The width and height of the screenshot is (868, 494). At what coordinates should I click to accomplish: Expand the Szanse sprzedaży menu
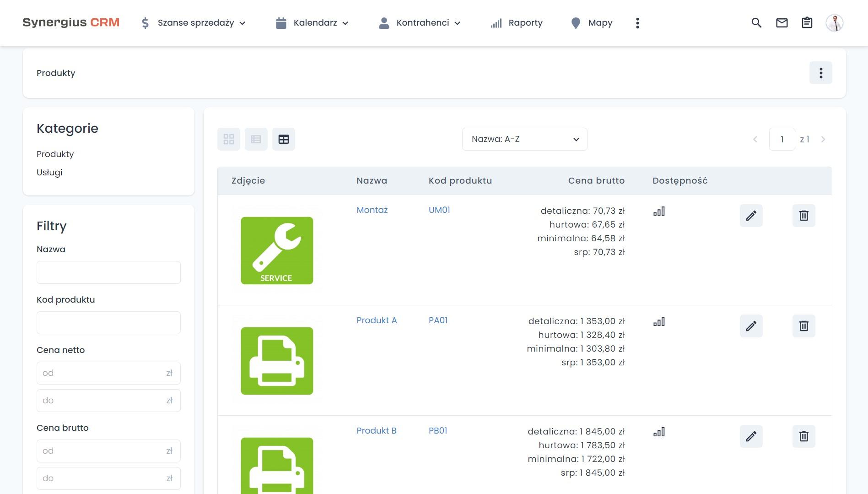pyautogui.click(x=192, y=22)
